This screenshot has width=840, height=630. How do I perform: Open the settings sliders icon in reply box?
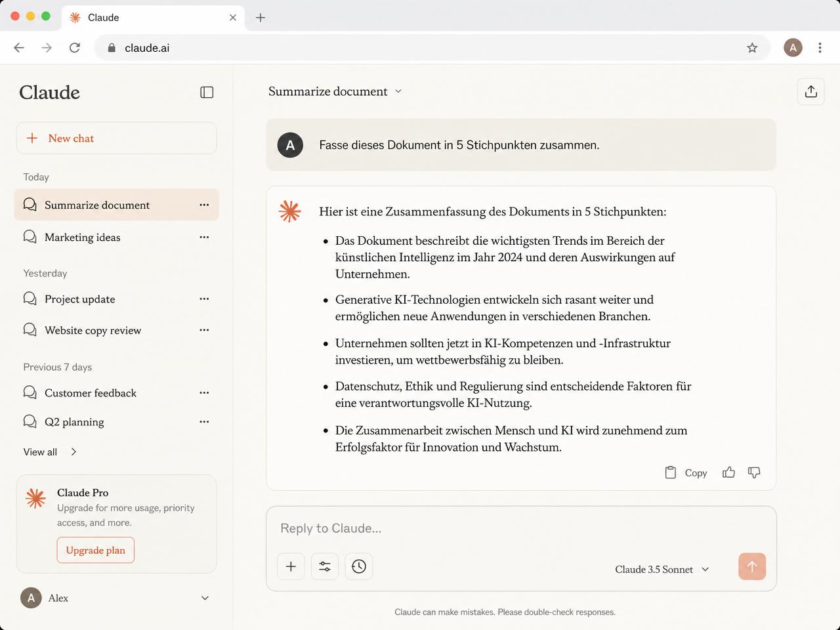pyautogui.click(x=325, y=566)
